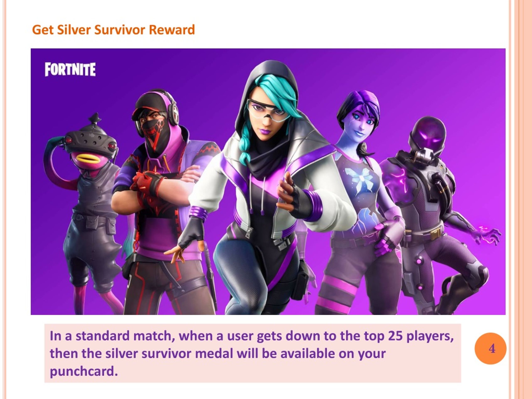The width and height of the screenshot is (532, 399).
Task: Click the peach vertical border stripe at right
Action: point(523,199)
